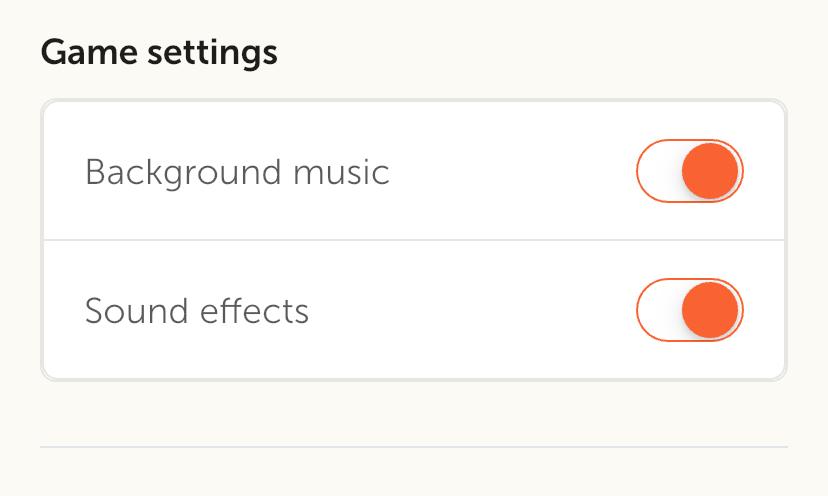Click the word "Game" in the heading

[x=86, y=52]
